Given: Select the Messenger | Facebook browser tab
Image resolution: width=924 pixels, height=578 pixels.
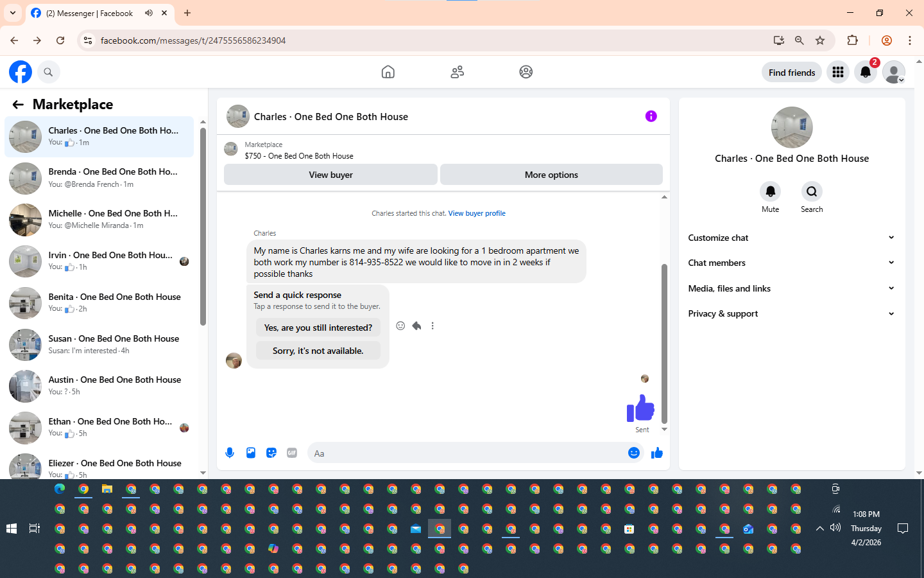Looking at the screenshot, I should click(100, 13).
